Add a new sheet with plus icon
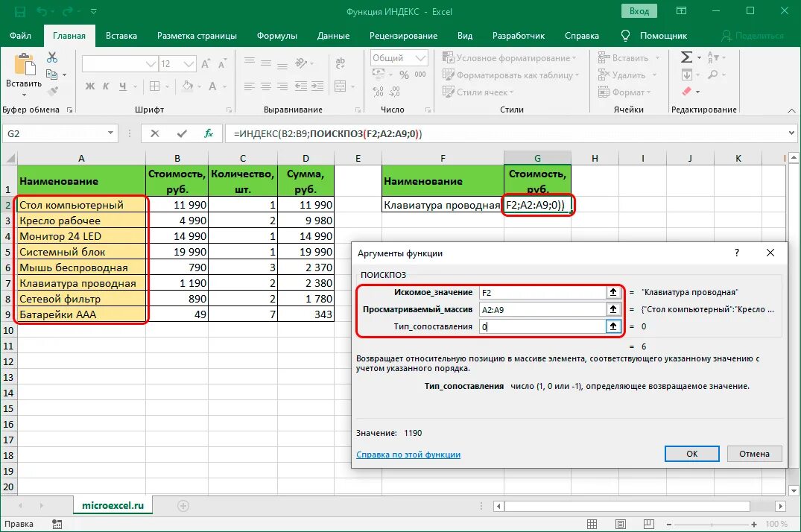This screenshot has height=532, width=801. coord(183,506)
